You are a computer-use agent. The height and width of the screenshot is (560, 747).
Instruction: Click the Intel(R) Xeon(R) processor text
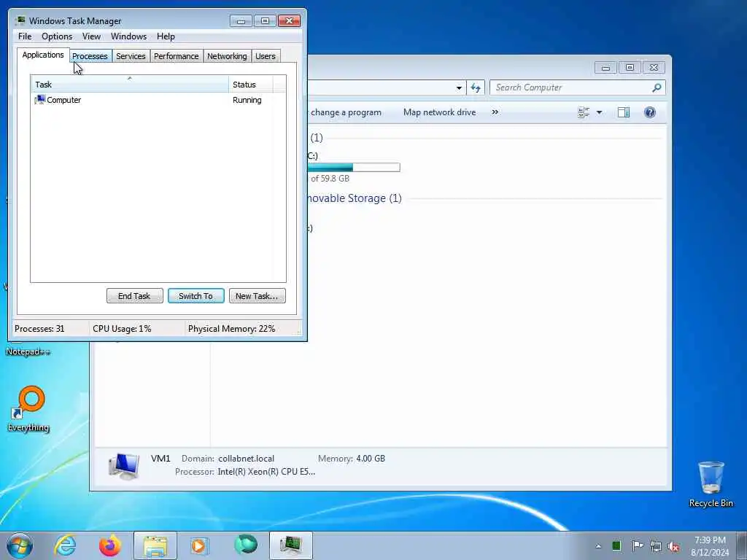pyautogui.click(x=266, y=472)
